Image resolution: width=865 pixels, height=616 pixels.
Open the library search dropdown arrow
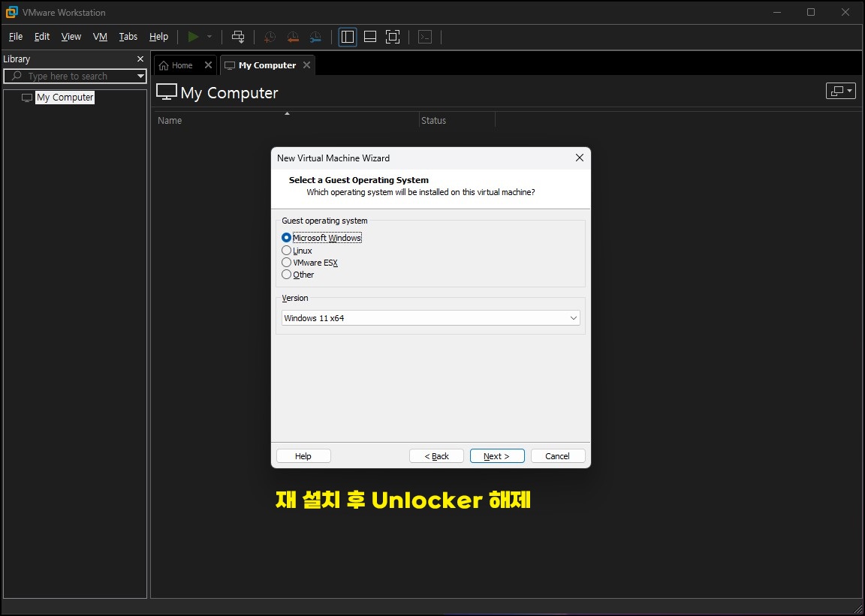pyautogui.click(x=140, y=76)
